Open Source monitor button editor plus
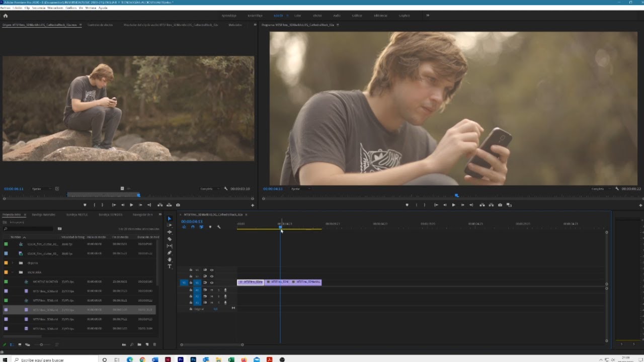 (253, 205)
